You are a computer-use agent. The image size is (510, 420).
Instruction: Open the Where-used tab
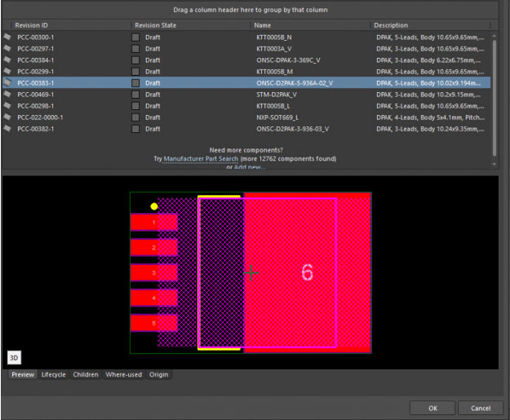[123, 374]
